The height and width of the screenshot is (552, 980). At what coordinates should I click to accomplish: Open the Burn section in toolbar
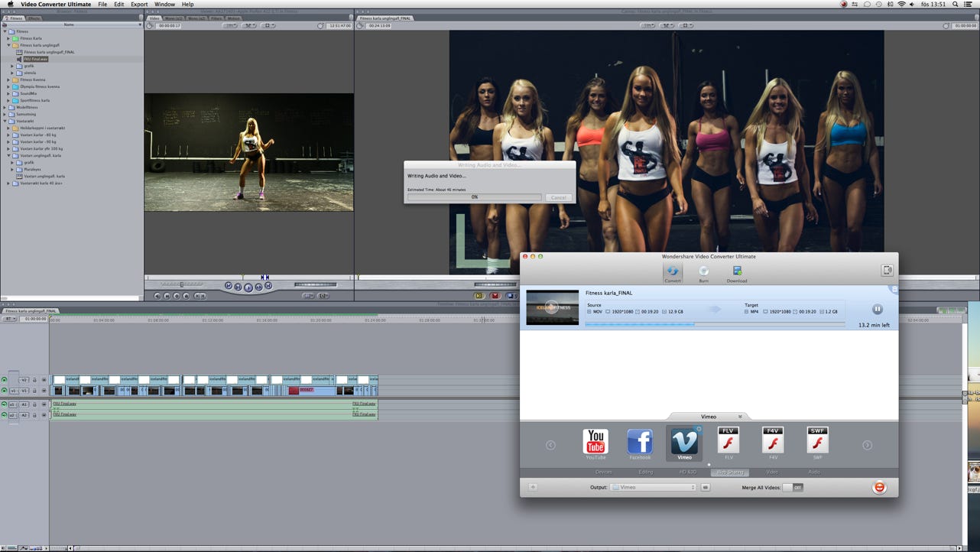[703, 274]
